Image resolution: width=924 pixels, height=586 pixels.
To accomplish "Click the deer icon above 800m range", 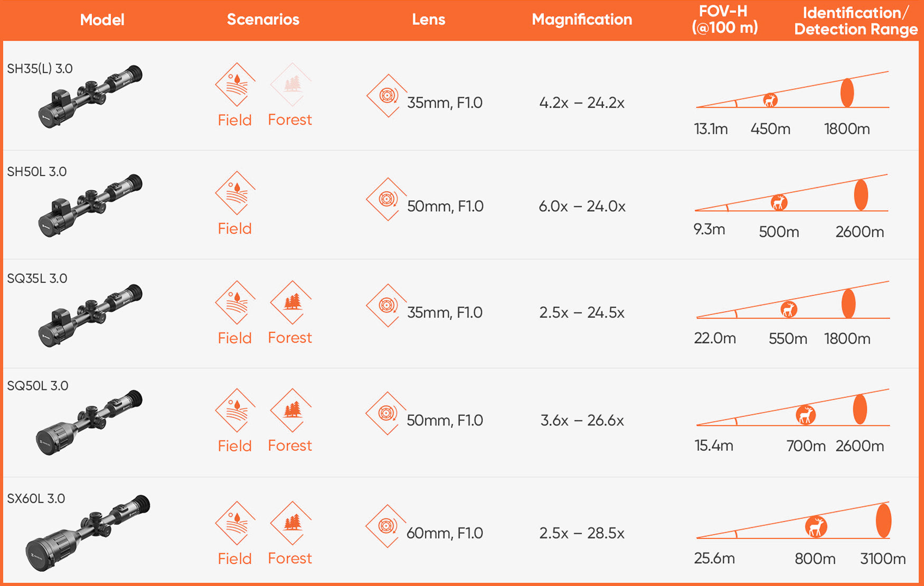I will [x=816, y=527].
